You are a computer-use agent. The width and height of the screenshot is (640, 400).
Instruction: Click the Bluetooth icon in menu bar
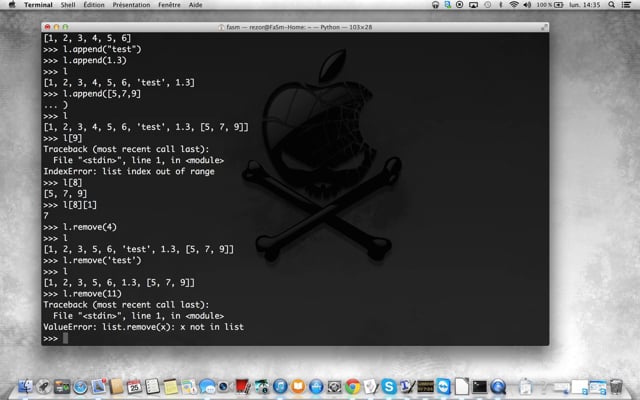coord(501,5)
